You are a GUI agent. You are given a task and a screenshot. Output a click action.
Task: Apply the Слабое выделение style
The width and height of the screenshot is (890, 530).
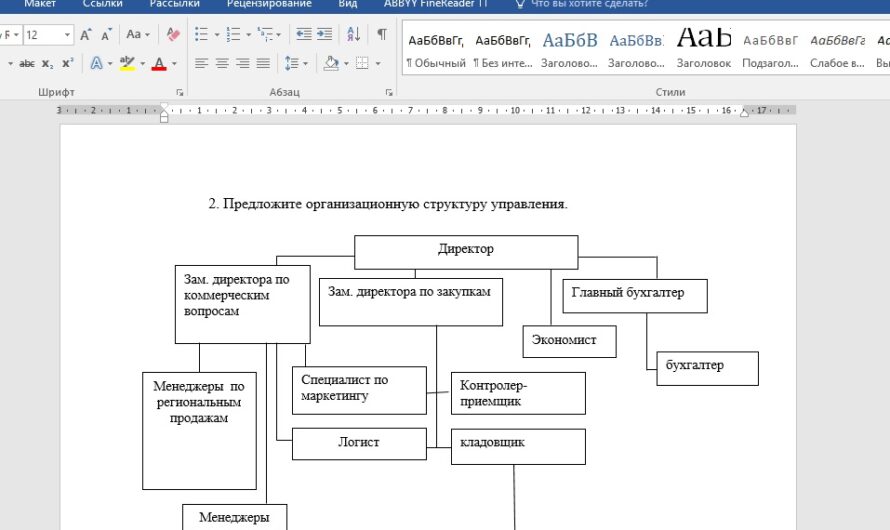(837, 49)
